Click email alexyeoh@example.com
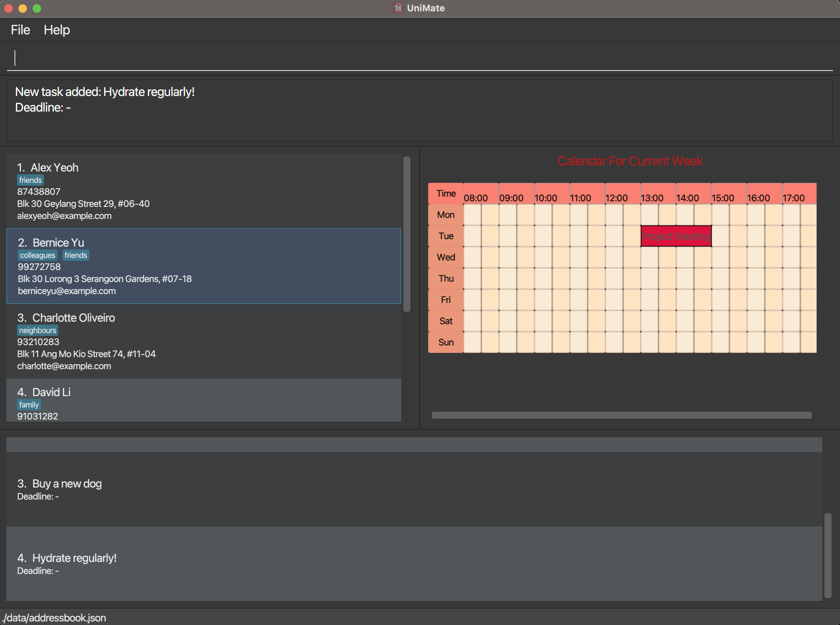The image size is (840, 625). point(64,216)
